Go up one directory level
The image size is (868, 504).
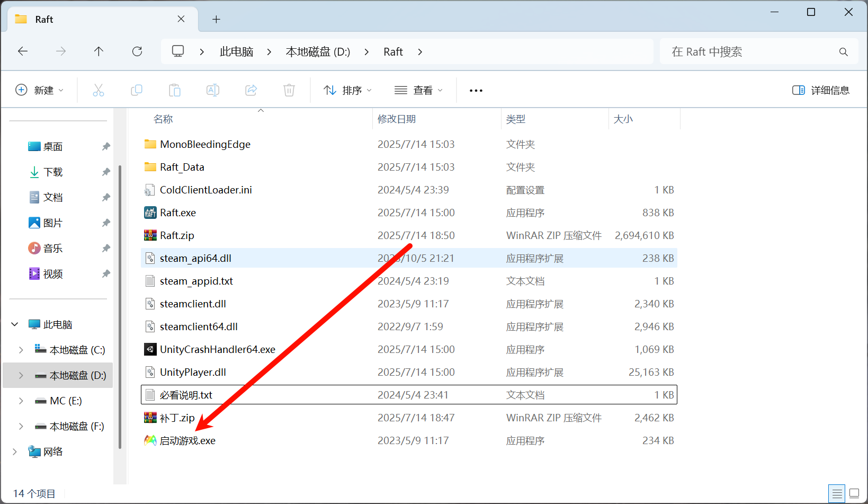[99, 51]
